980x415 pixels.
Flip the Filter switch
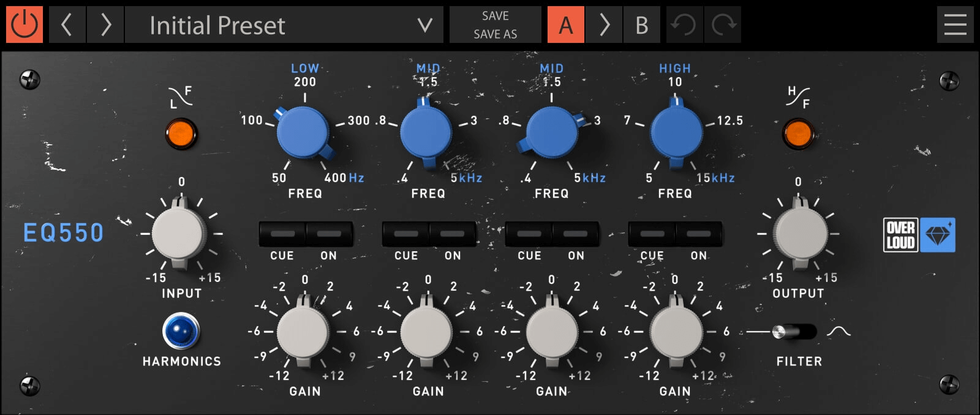(794, 332)
